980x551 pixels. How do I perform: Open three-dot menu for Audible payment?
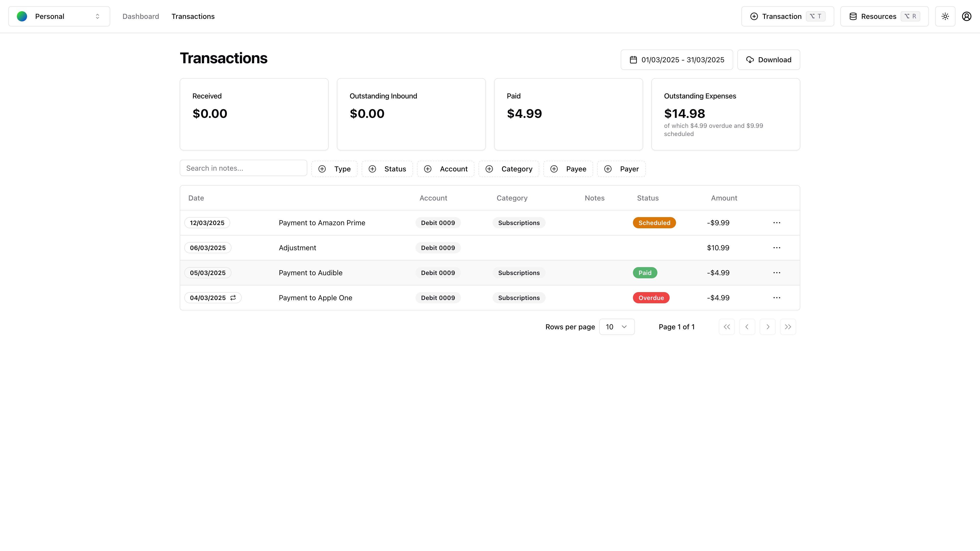pos(776,273)
